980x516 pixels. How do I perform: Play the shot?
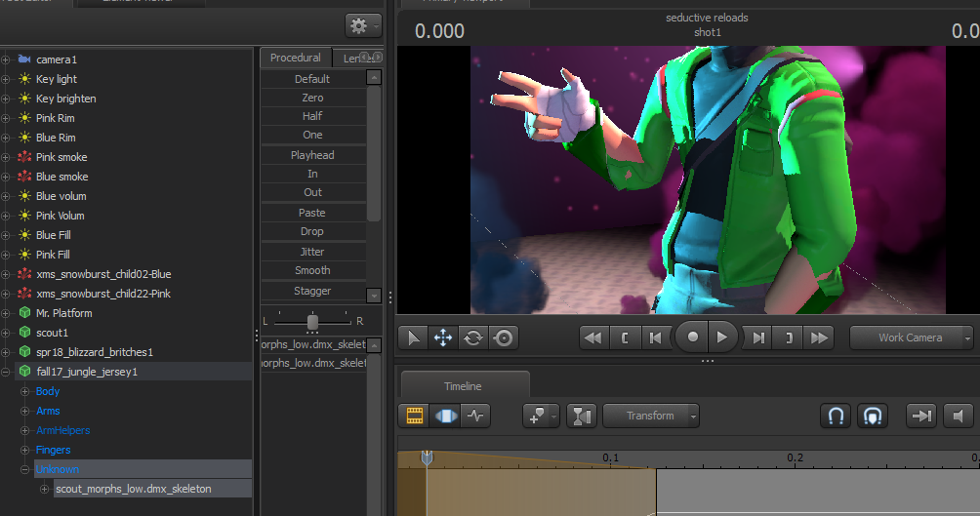722,337
